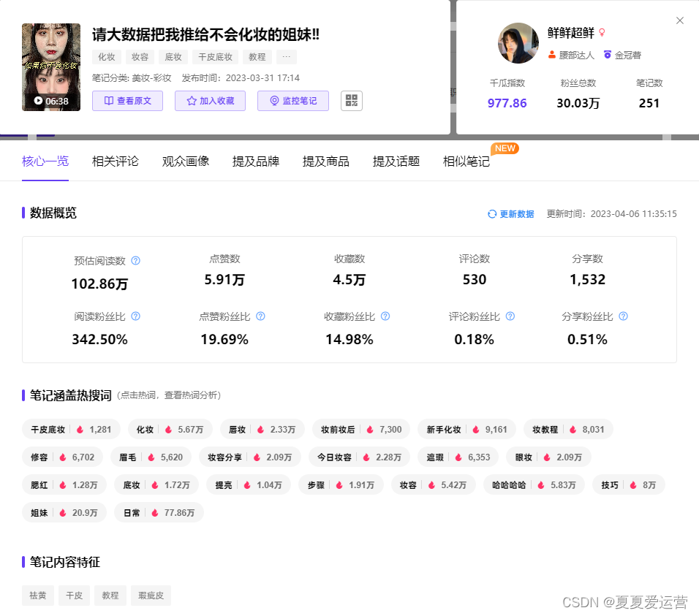This screenshot has height=616, width=699.
Task: Open hot word 妆教程 8,031
Action: [x=568, y=430]
